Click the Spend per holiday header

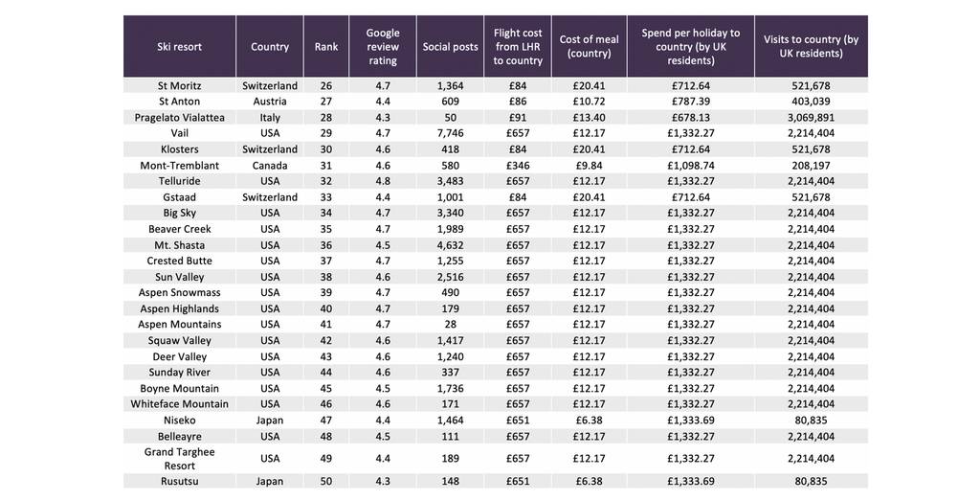691,46
